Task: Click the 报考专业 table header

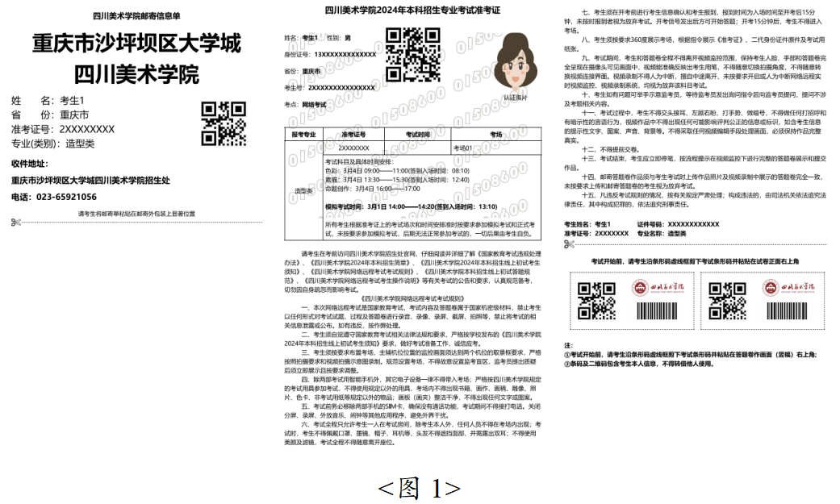Action: pos(303,135)
